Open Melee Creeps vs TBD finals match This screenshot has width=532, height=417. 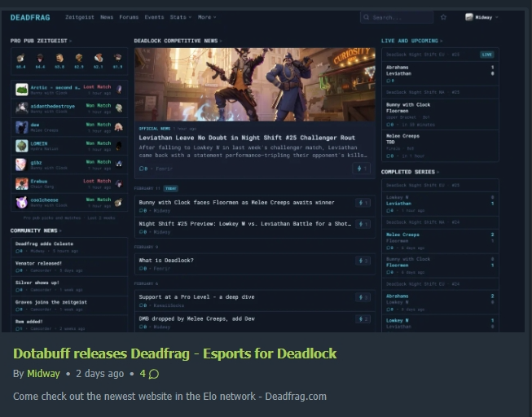coord(440,146)
